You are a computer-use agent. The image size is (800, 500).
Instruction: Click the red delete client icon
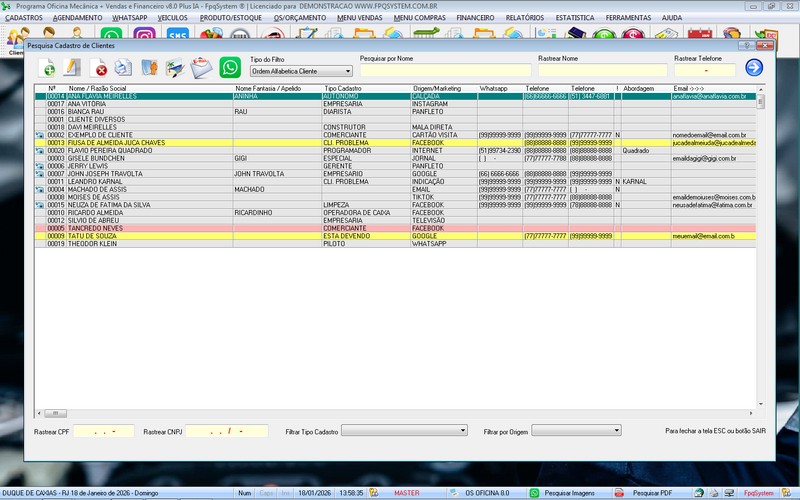pos(100,68)
